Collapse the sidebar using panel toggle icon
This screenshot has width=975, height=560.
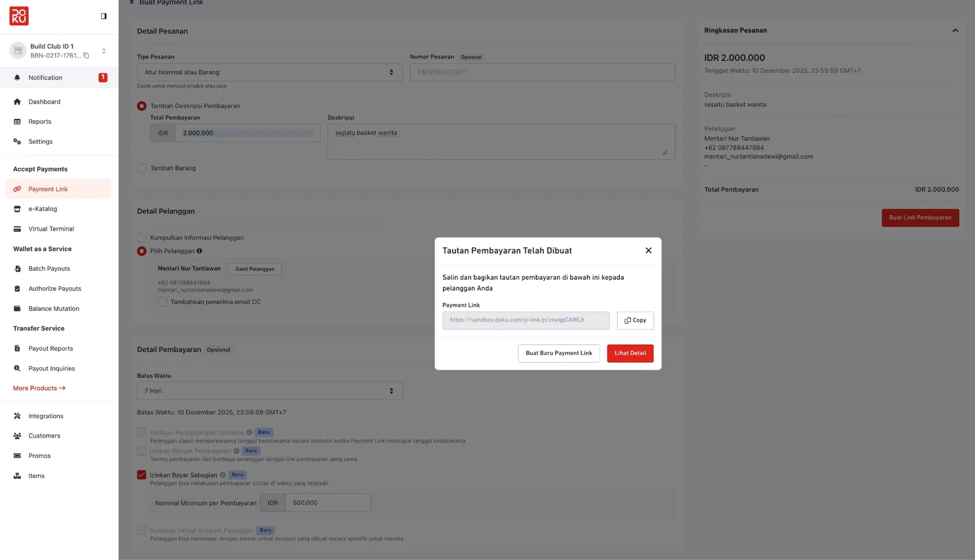(104, 16)
